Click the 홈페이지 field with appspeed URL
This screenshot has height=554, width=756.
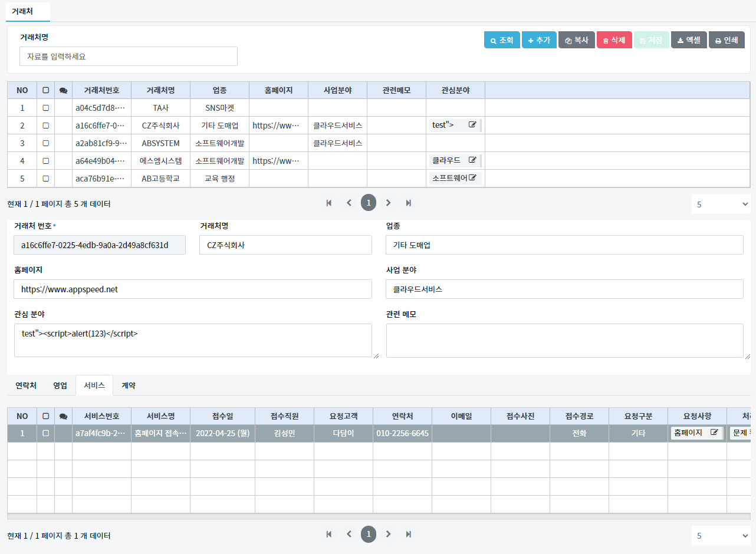193,289
